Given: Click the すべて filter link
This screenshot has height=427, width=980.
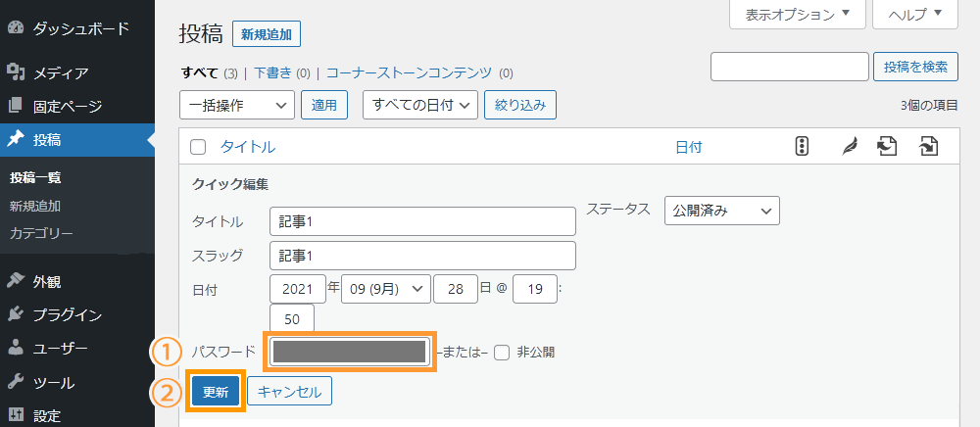Looking at the screenshot, I should point(200,72).
